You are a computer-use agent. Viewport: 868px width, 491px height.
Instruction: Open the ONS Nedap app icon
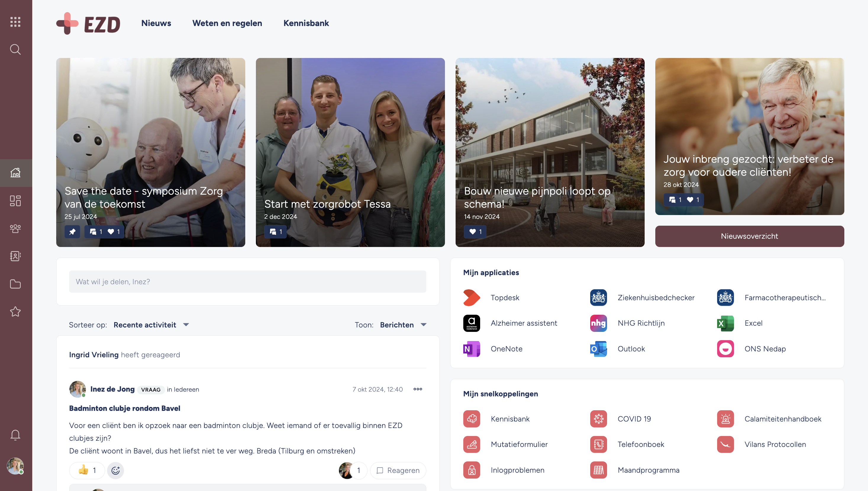tap(725, 349)
